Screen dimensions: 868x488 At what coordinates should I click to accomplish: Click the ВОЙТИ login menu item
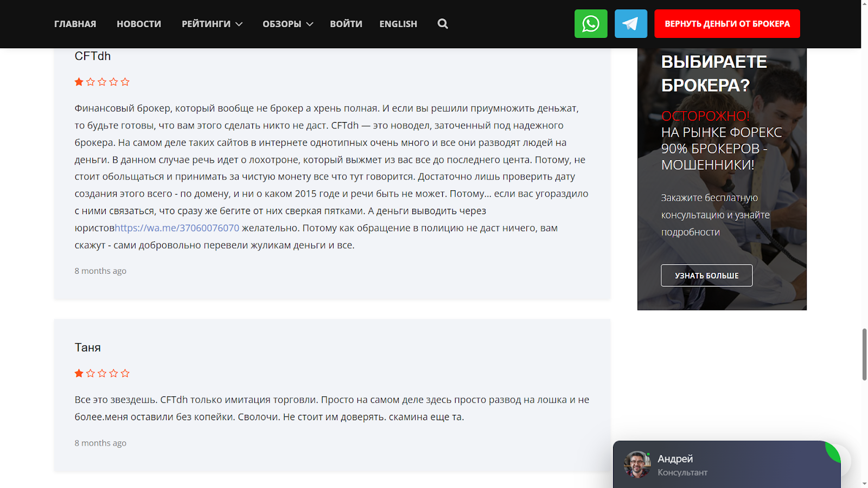click(346, 24)
